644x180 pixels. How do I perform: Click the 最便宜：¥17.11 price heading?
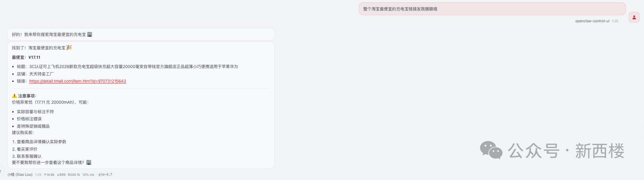[26, 57]
